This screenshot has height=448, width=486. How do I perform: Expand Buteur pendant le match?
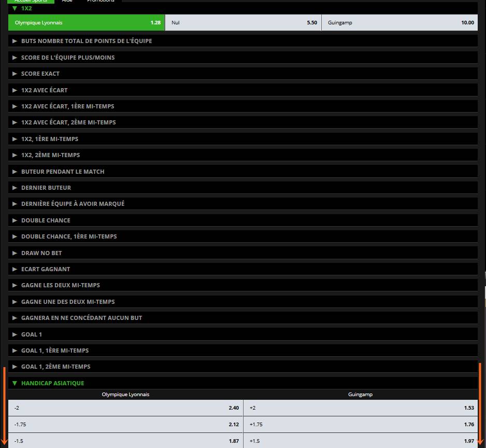pos(242,172)
